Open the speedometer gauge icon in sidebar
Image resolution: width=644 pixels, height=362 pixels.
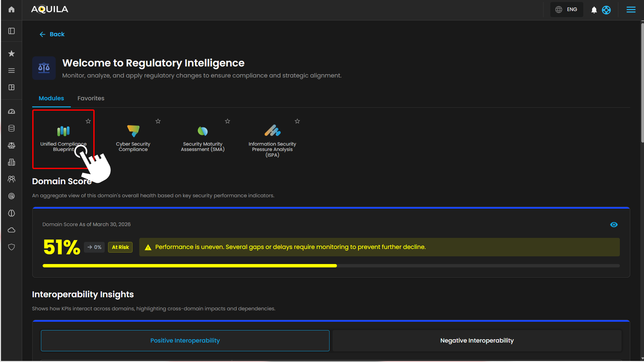[x=11, y=111]
